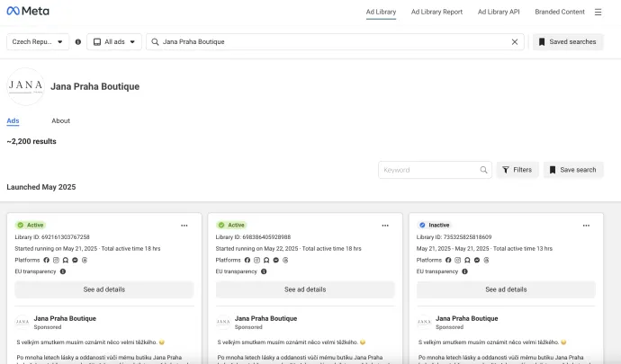Click Jana Praha Boutique link in third ad
Viewport: 621px width, 364px height.
point(466,318)
